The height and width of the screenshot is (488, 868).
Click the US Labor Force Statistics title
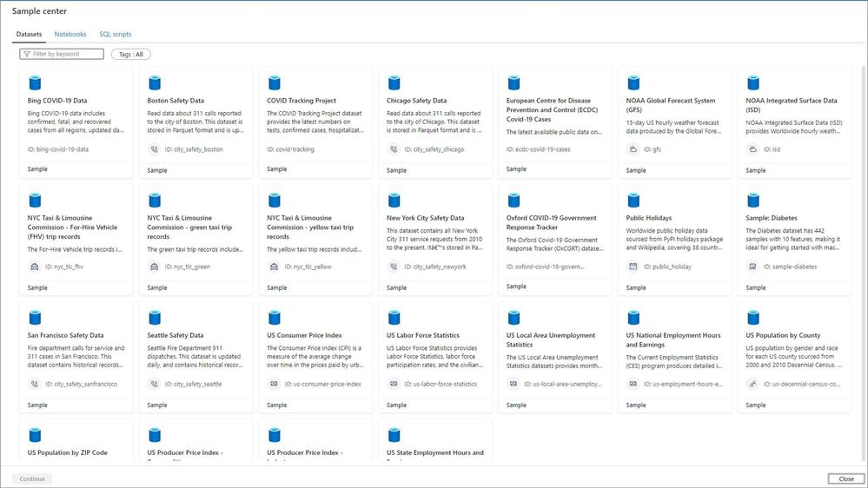tap(423, 335)
